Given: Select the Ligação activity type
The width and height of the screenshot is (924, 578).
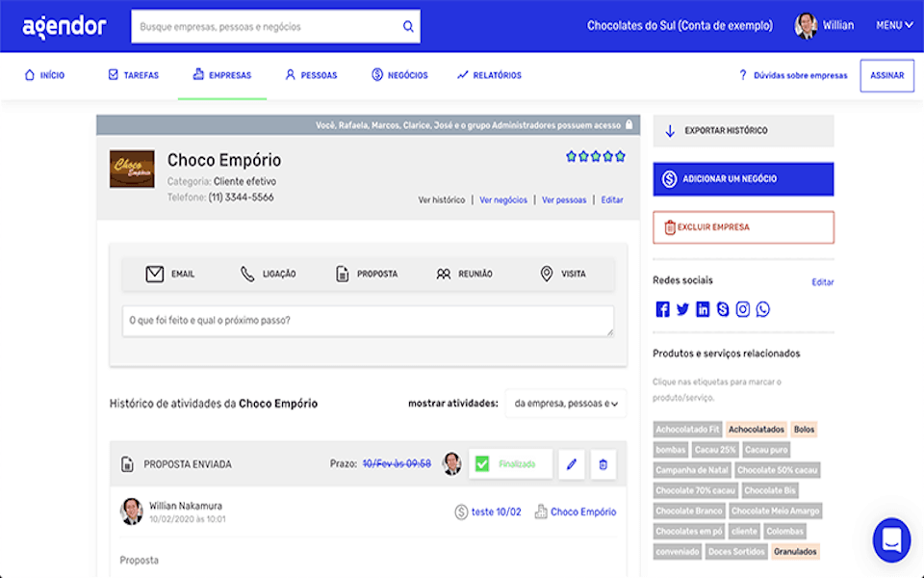Looking at the screenshot, I should tap(269, 274).
